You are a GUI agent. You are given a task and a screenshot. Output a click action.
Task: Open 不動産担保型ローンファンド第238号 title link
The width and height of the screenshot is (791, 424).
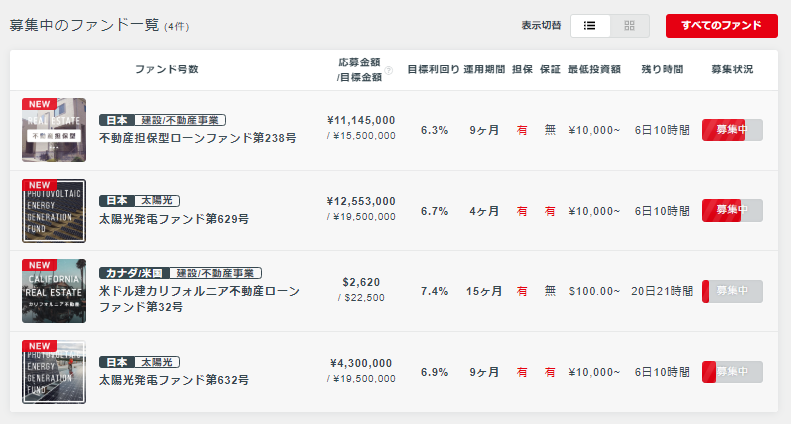198,138
